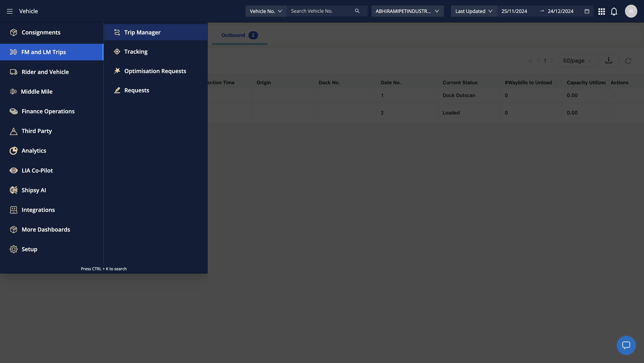Open Trip Manager submenu item
Screen dimensions: 644x363
coord(156,32)
